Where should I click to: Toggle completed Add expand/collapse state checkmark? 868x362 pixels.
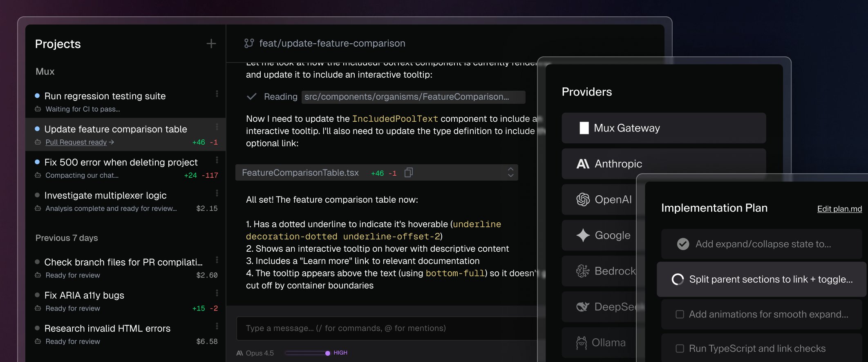(683, 244)
